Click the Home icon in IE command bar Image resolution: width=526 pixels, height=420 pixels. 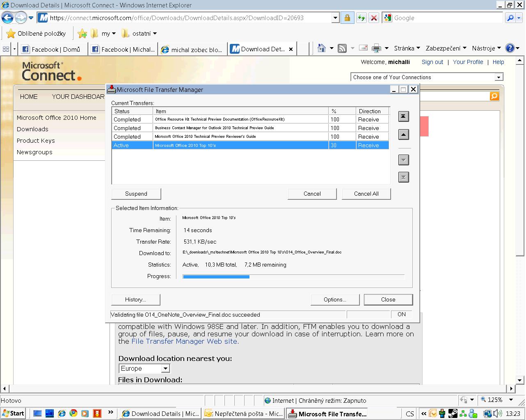[x=322, y=48]
